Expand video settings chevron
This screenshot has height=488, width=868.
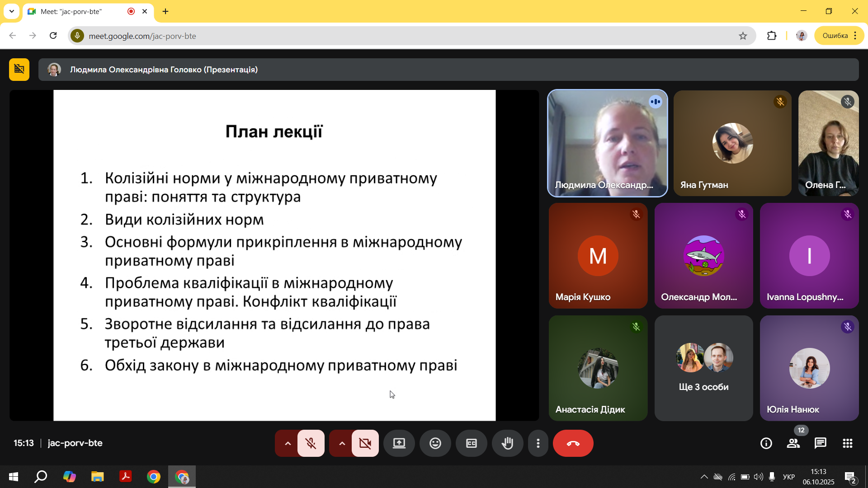(x=342, y=443)
